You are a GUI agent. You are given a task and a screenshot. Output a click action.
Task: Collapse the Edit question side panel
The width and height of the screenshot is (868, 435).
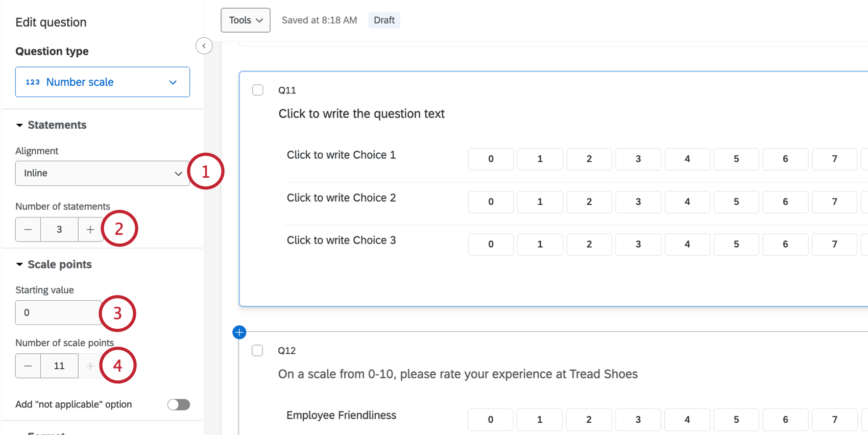(204, 46)
